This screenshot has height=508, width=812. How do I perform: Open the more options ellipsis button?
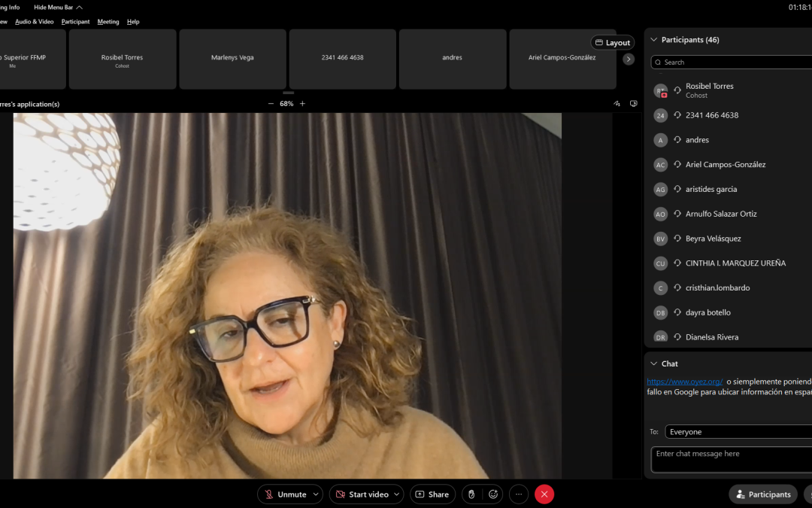tap(518, 494)
